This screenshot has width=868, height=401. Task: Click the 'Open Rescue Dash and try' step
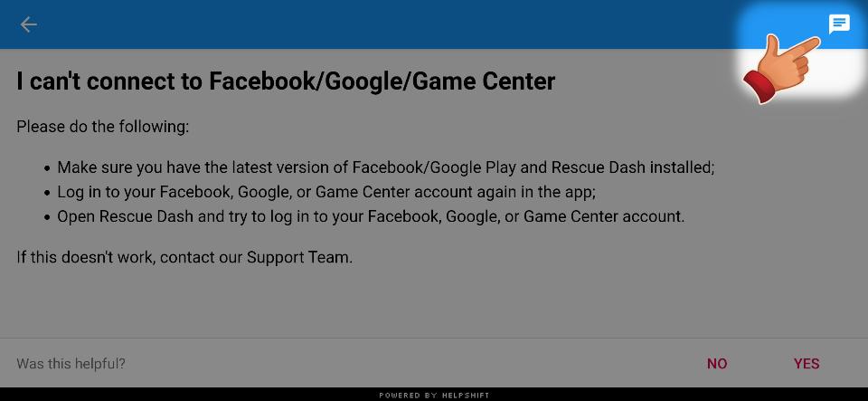coord(371,216)
